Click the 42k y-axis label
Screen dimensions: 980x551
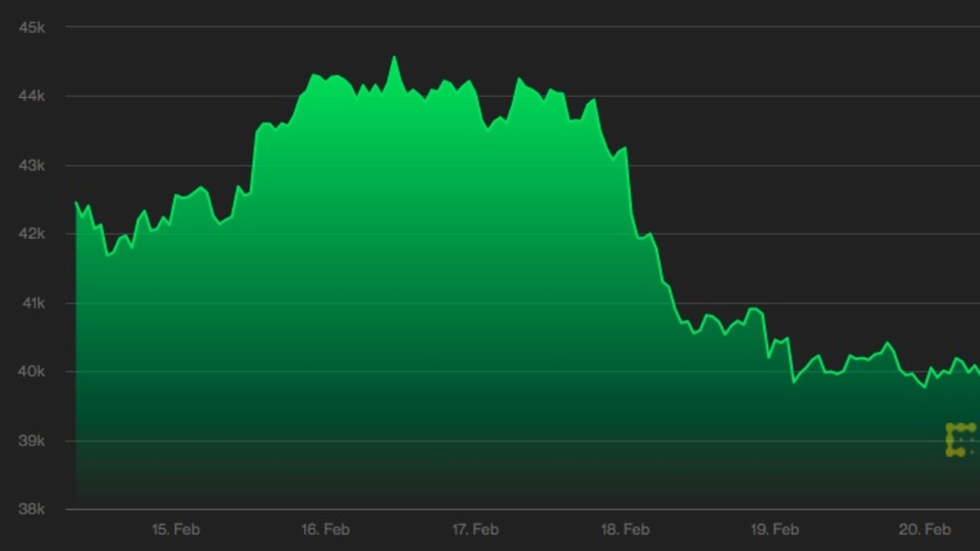pos(32,234)
